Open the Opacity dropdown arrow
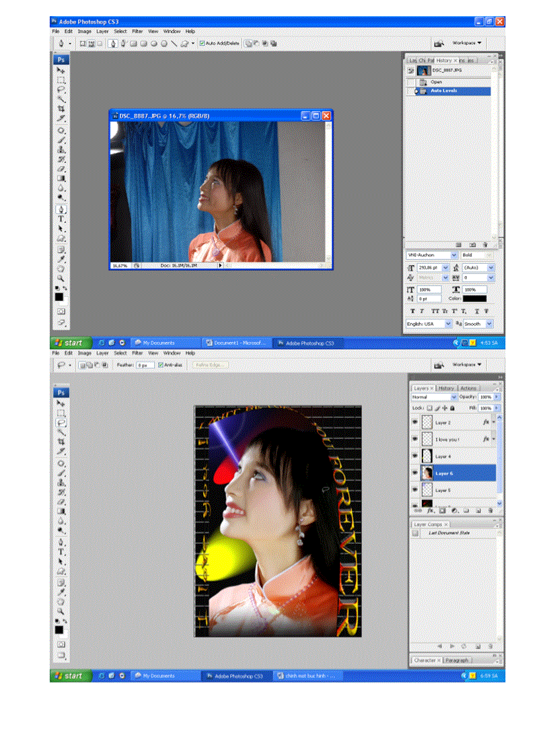The width and height of the screenshot is (549, 756). point(497,397)
